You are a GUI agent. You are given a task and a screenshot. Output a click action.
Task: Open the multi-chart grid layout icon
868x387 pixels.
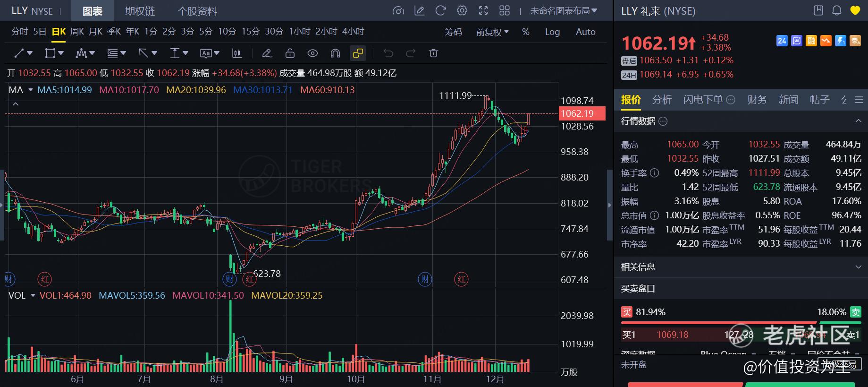pos(505,10)
